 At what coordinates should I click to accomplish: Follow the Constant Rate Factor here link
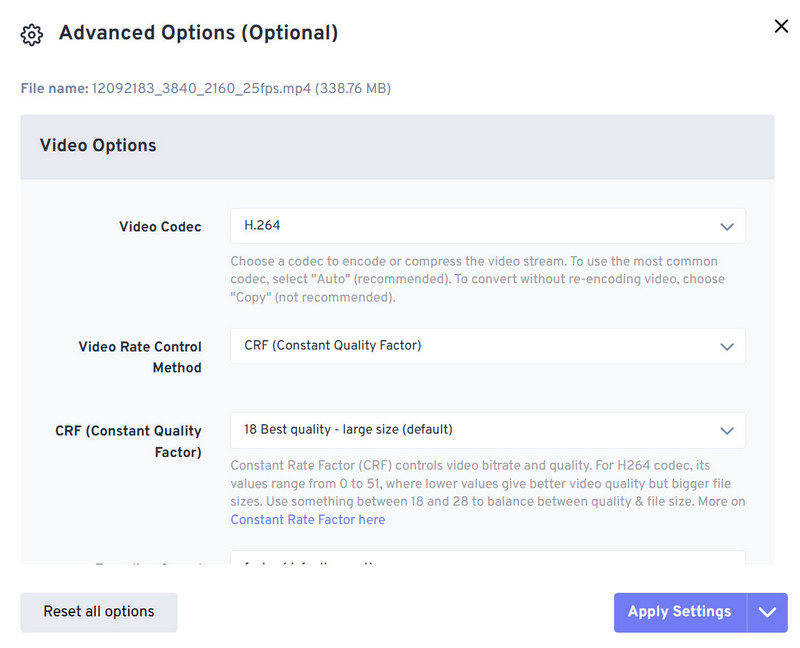click(x=307, y=520)
